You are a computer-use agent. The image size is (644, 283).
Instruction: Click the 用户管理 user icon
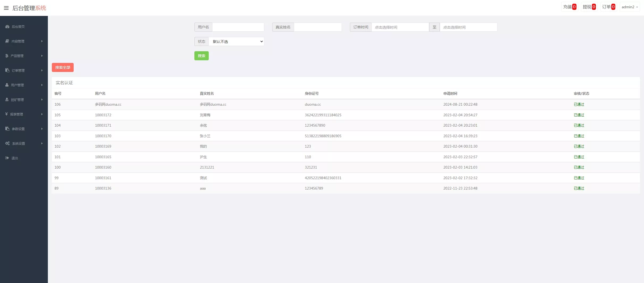(x=7, y=85)
